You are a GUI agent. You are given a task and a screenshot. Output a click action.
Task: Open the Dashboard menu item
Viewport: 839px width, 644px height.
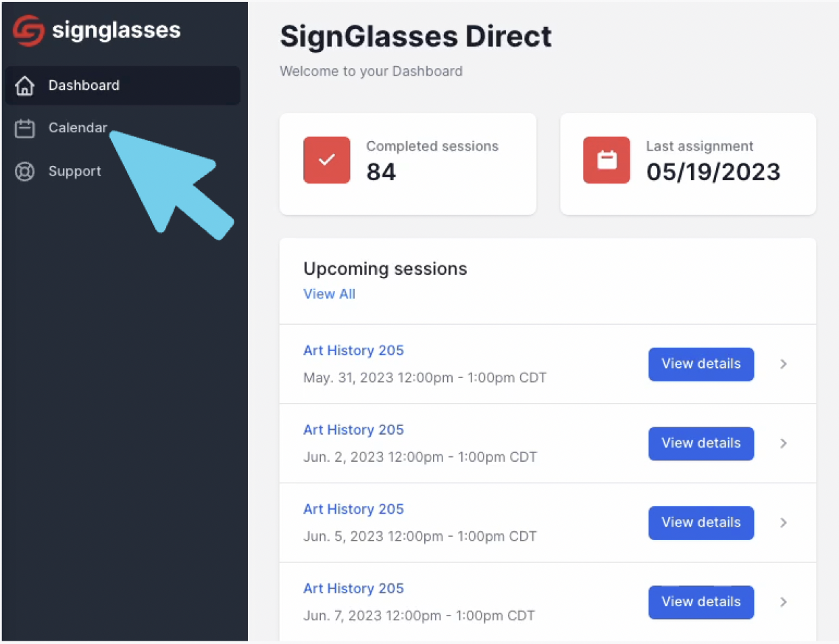coord(122,86)
